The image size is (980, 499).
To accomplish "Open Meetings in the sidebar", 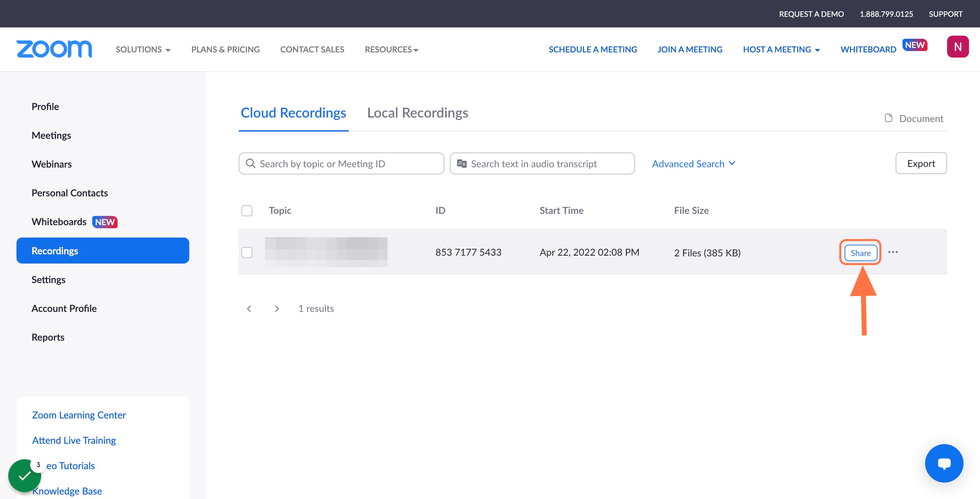I will click(x=51, y=135).
